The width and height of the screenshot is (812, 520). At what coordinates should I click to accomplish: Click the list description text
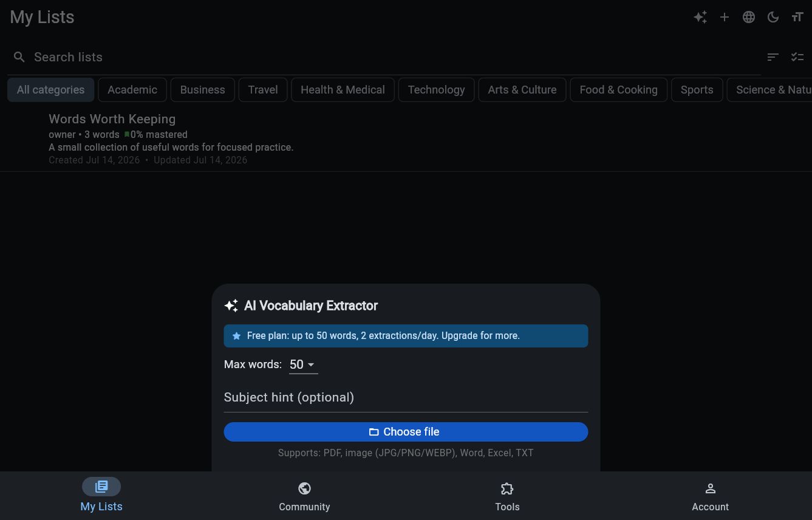coord(171,147)
